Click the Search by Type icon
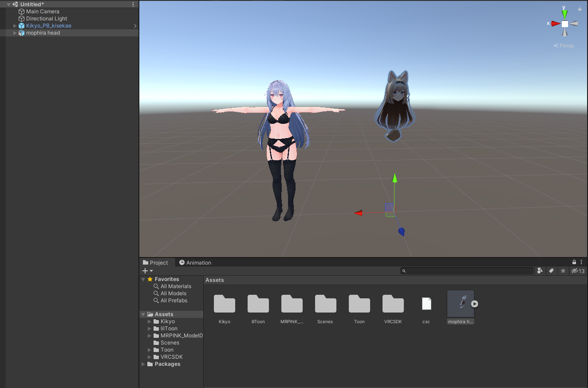588x388 pixels. [540, 271]
